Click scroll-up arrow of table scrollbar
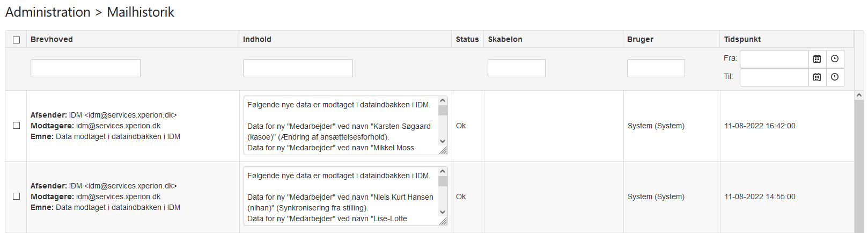This screenshot has height=233, width=868. click(859, 95)
